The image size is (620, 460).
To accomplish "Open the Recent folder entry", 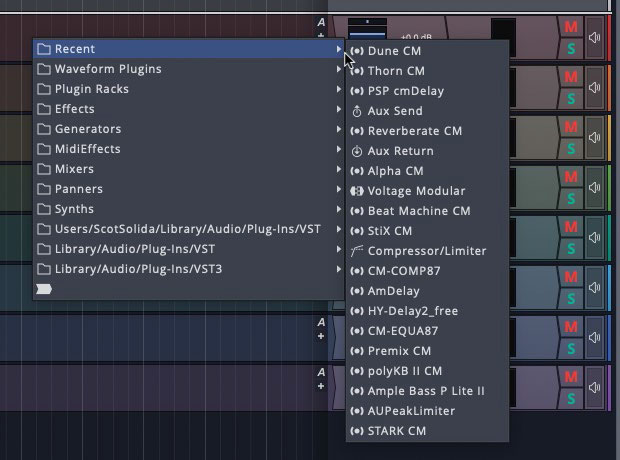I will tap(188, 49).
